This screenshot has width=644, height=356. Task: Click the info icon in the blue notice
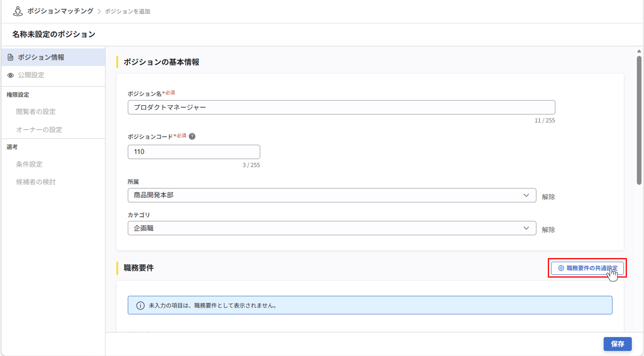pos(140,305)
